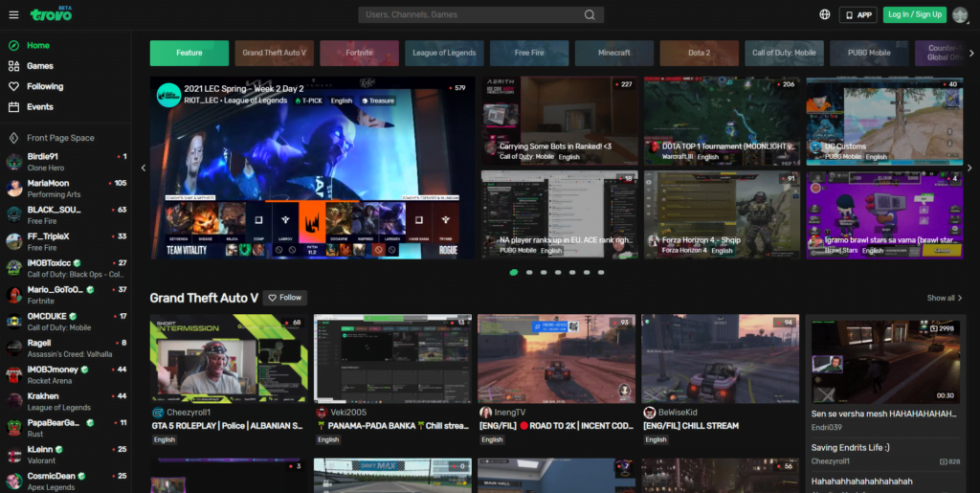Open Events in the sidebar
The image size is (980, 493).
[x=39, y=107]
